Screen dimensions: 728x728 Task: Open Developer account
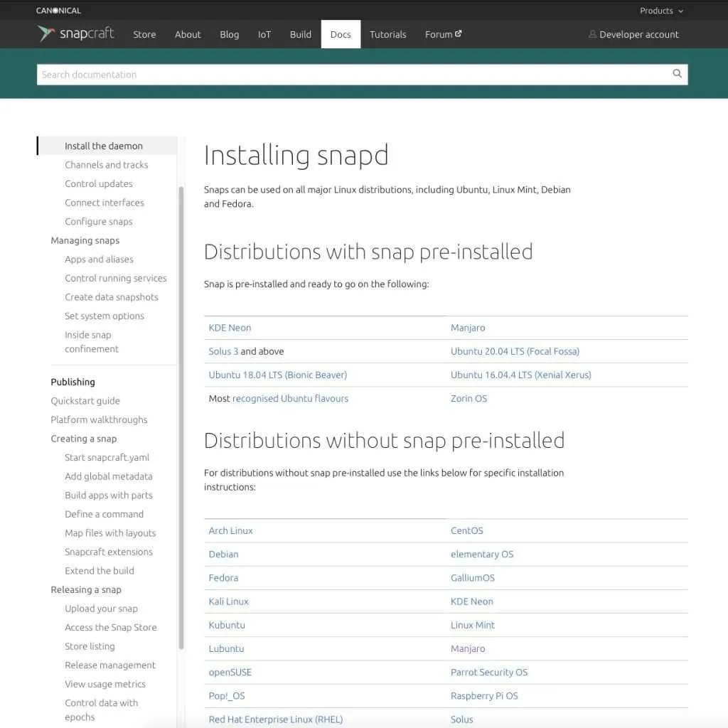633,34
